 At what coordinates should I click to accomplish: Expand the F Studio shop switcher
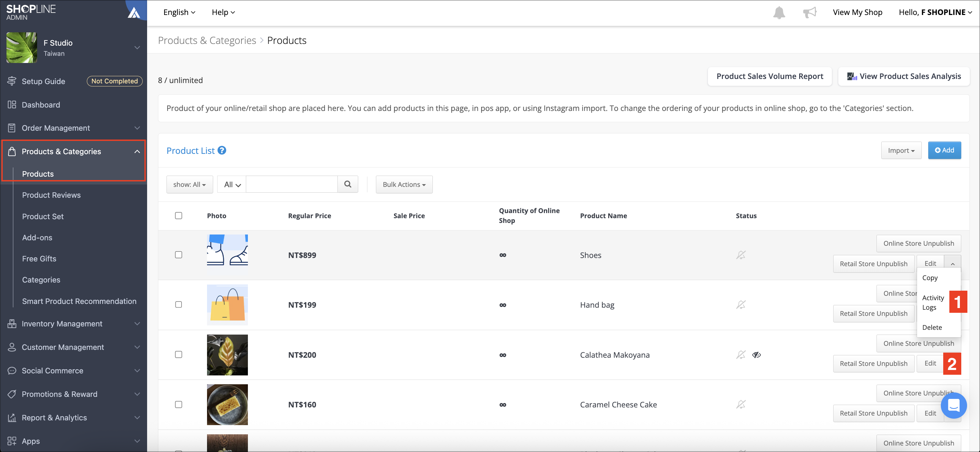137,48
